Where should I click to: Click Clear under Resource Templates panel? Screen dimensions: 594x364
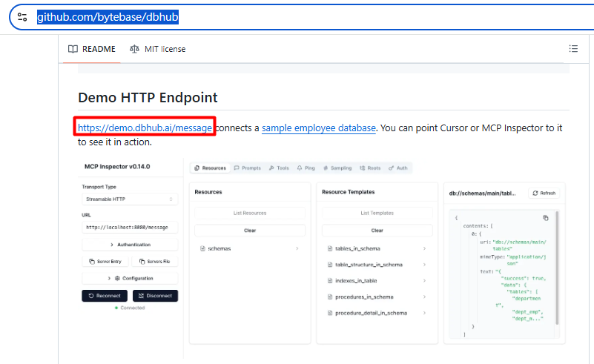pos(377,231)
